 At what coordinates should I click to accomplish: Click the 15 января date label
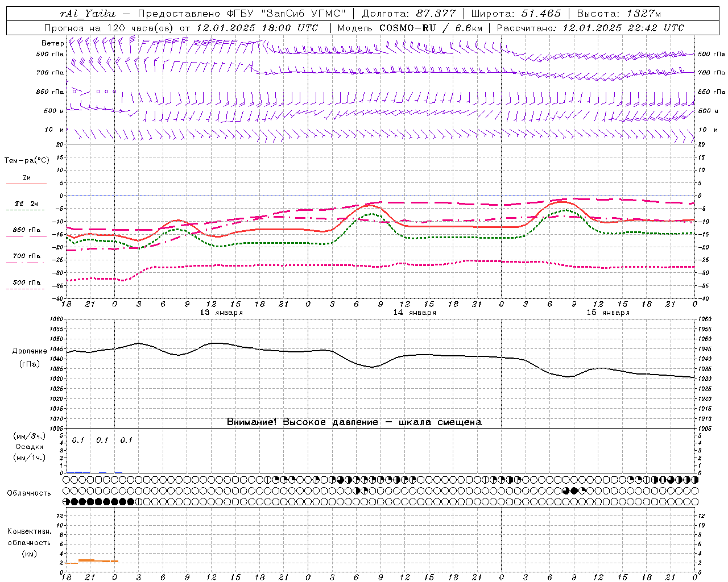pos(608,313)
